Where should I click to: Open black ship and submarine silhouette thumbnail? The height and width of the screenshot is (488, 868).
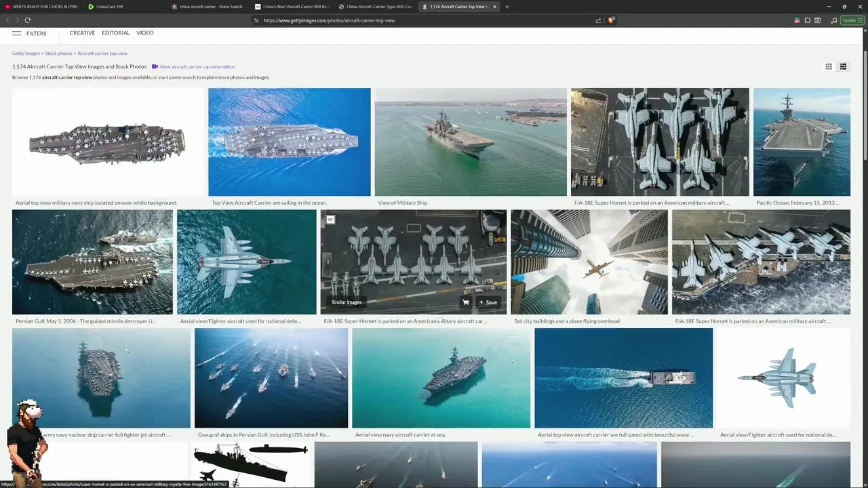coord(251,465)
